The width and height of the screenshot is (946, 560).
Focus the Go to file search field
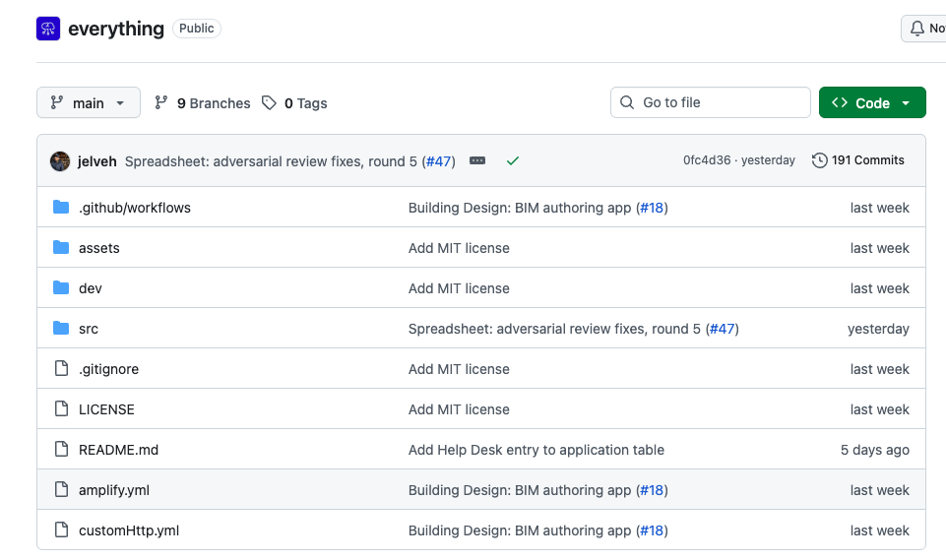(710, 102)
